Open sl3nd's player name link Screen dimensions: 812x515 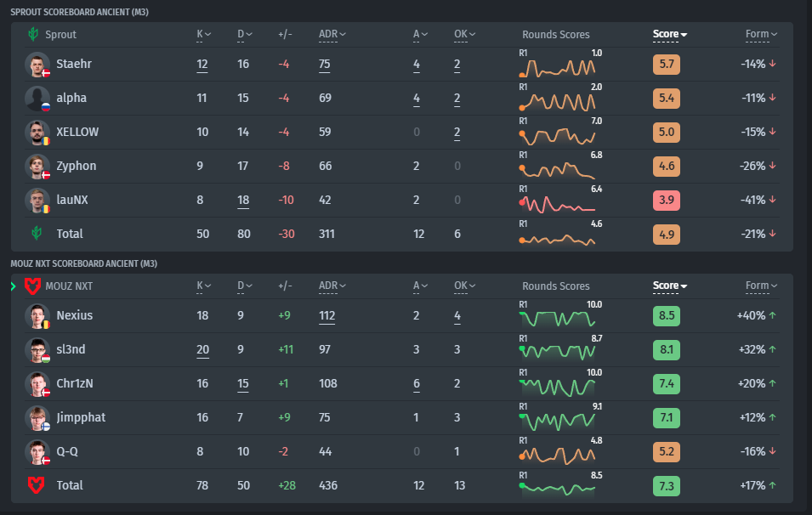click(x=71, y=349)
